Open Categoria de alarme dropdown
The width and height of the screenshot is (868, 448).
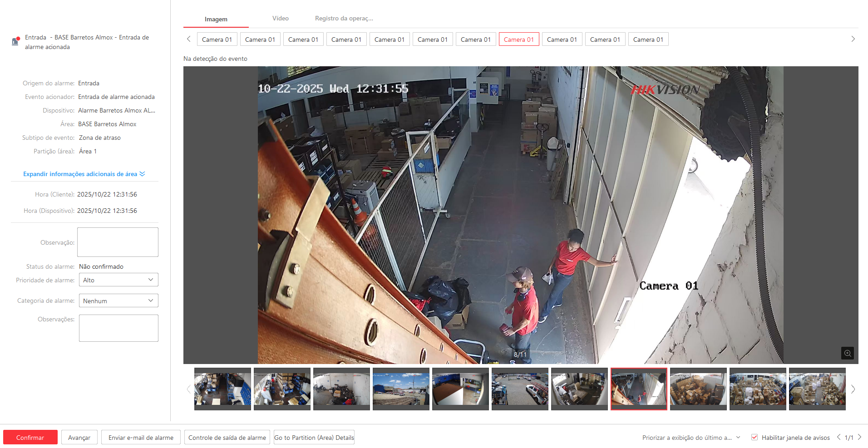118,301
